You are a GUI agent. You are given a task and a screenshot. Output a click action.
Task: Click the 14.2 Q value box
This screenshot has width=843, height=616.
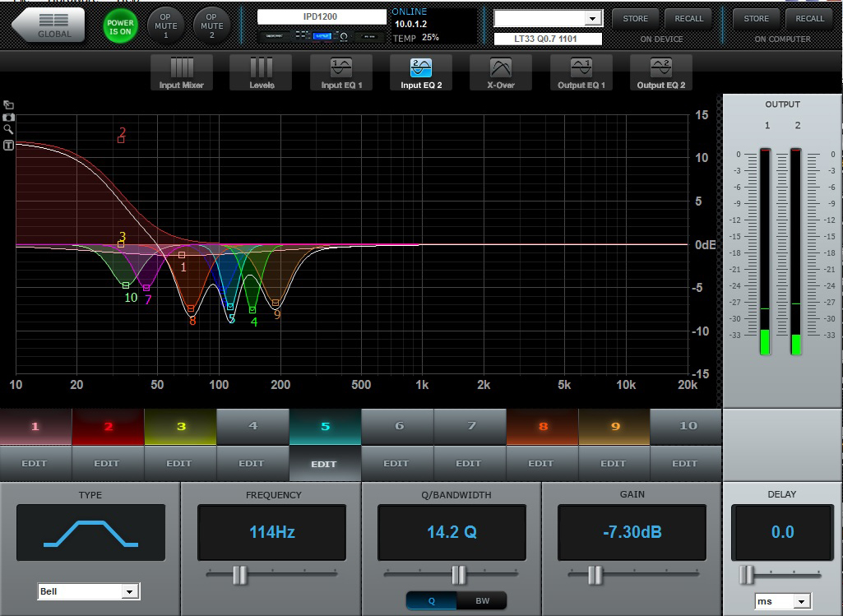[452, 533]
